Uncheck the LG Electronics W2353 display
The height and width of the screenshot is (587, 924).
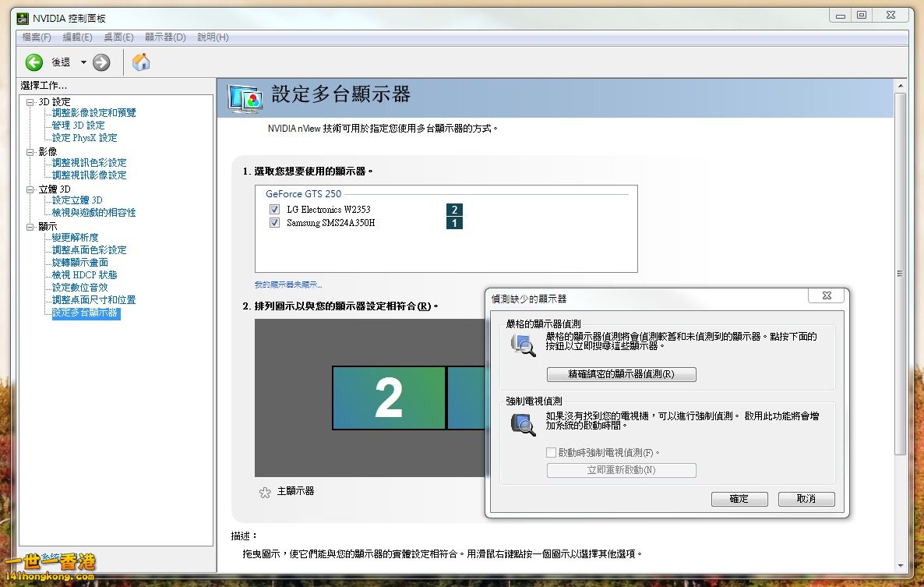point(274,209)
